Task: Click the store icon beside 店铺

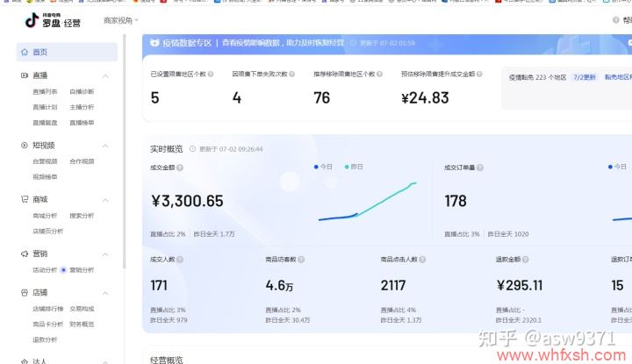Action: coord(25,293)
